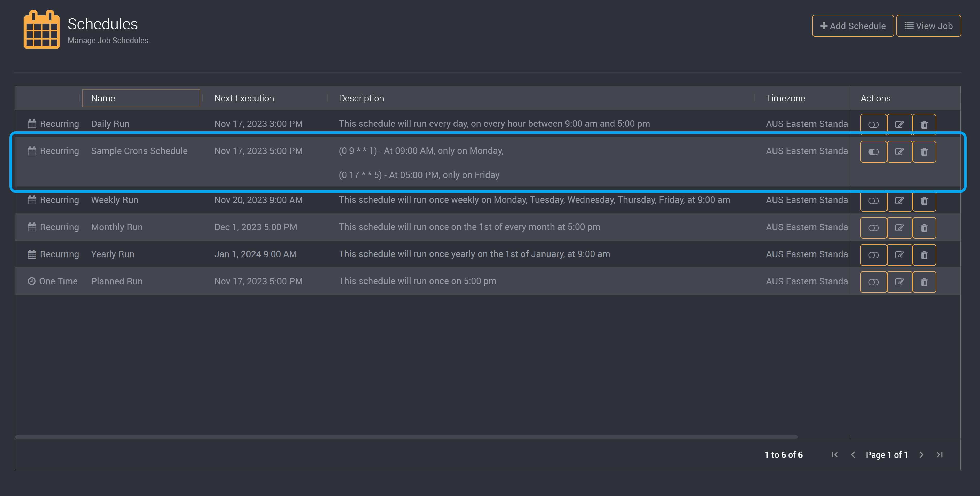This screenshot has width=980, height=496.
Task: Delete the Daily Run schedule
Action: tap(924, 125)
